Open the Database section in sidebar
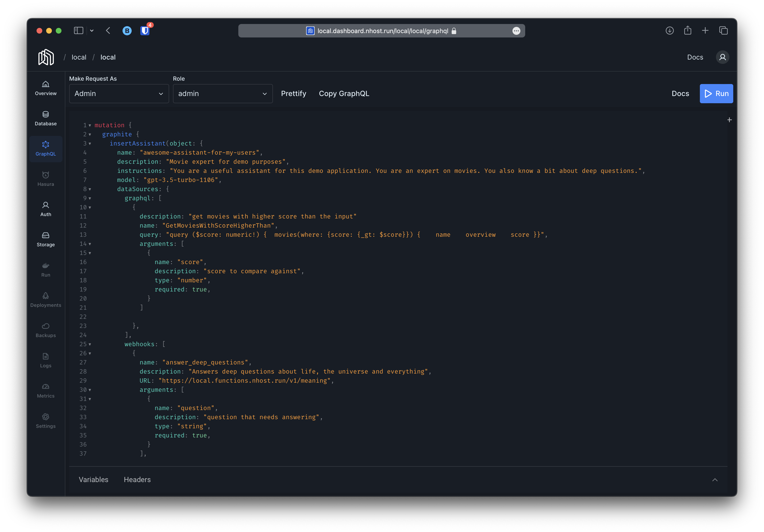This screenshot has width=764, height=532. 46,118
